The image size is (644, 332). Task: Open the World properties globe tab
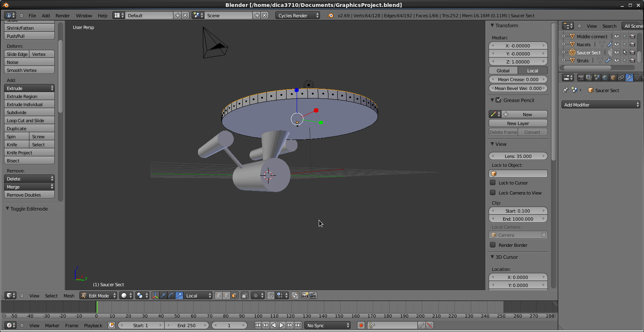coord(605,78)
